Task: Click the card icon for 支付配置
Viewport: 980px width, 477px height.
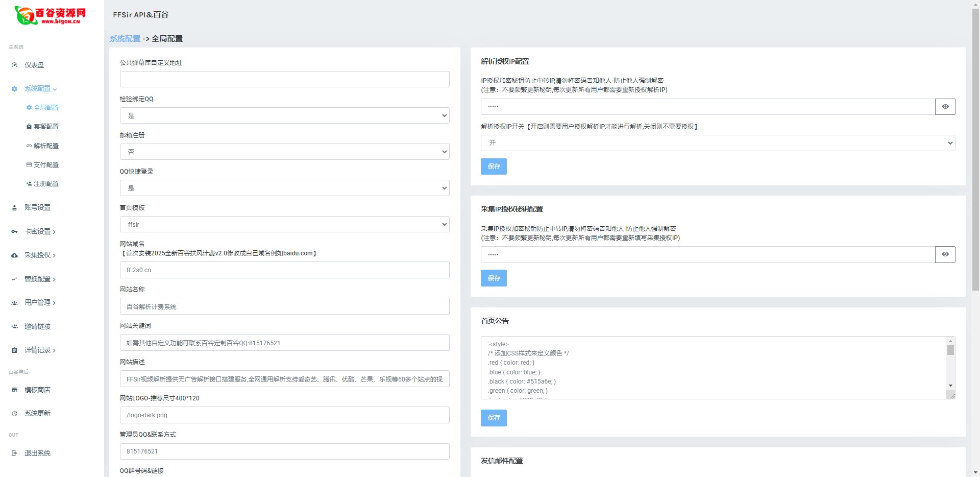Action: [29, 165]
